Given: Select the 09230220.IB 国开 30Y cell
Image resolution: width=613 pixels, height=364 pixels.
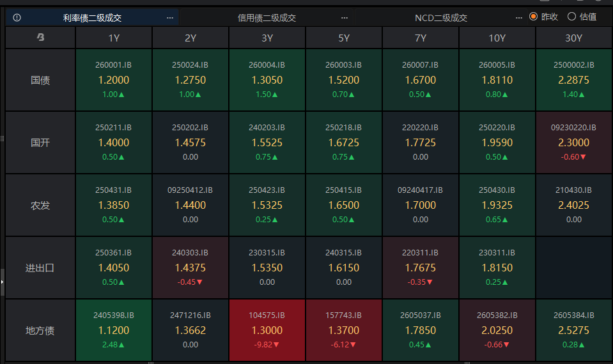Looking at the screenshot, I should coord(574,142).
